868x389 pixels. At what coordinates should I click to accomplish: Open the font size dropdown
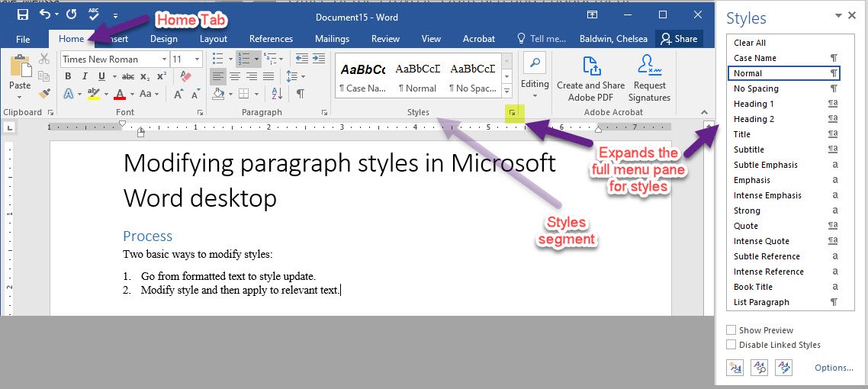[198, 59]
